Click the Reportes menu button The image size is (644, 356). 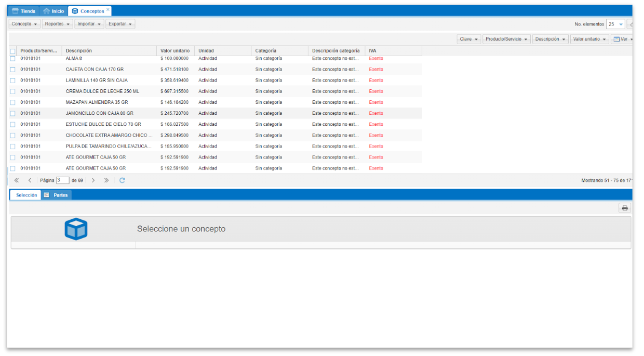pos(57,24)
